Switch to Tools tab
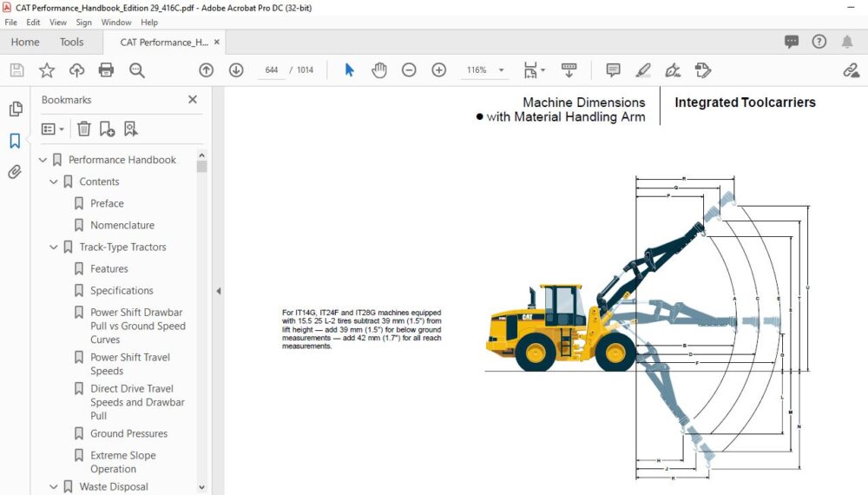868x495 pixels. (x=71, y=42)
